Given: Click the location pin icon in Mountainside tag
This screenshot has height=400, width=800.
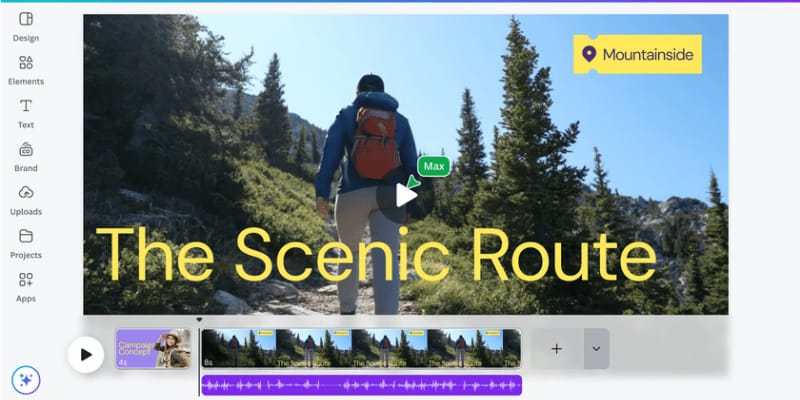Looking at the screenshot, I should (589, 54).
